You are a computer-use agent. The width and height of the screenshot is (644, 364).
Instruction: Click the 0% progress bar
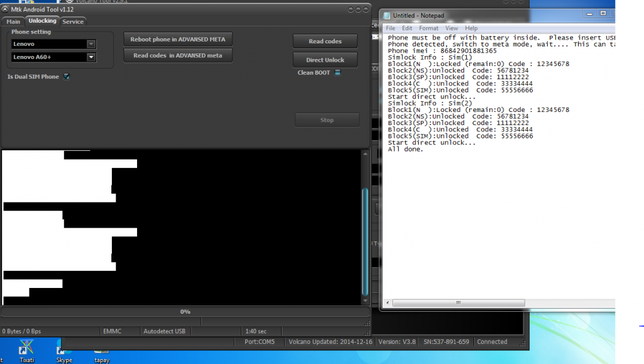pyautogui.click(x=186, y=312)
